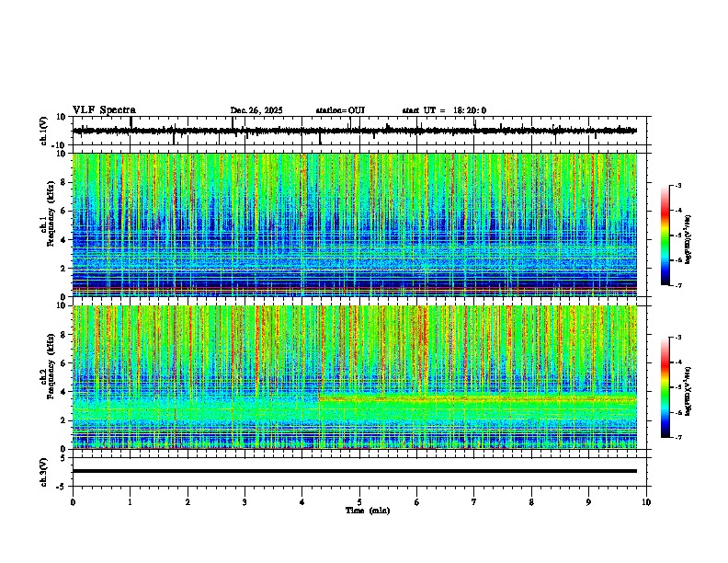Click the time-axis tick label 9

click(x=588, y=502)
